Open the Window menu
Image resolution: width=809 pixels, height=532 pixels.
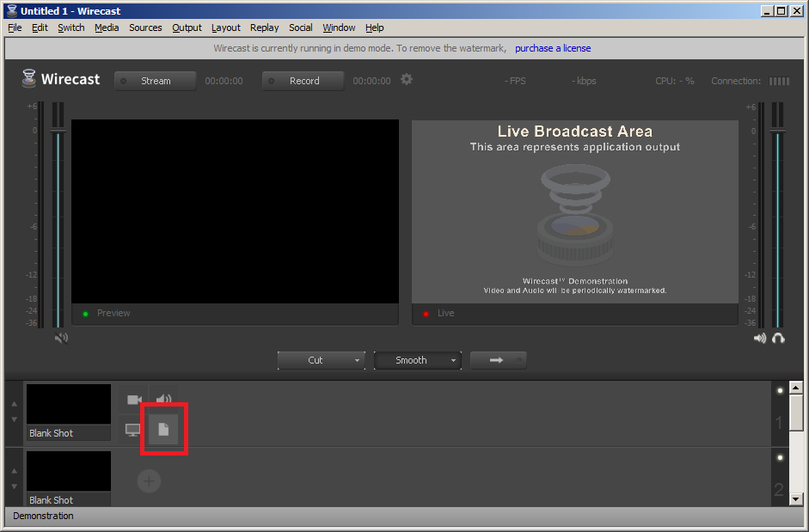point(339,28)
